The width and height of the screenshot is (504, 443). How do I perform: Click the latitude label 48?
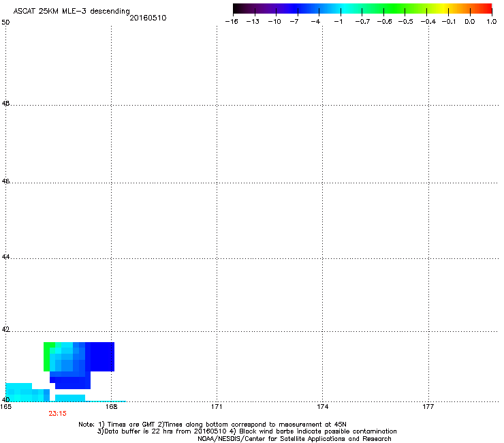point(5,104)
